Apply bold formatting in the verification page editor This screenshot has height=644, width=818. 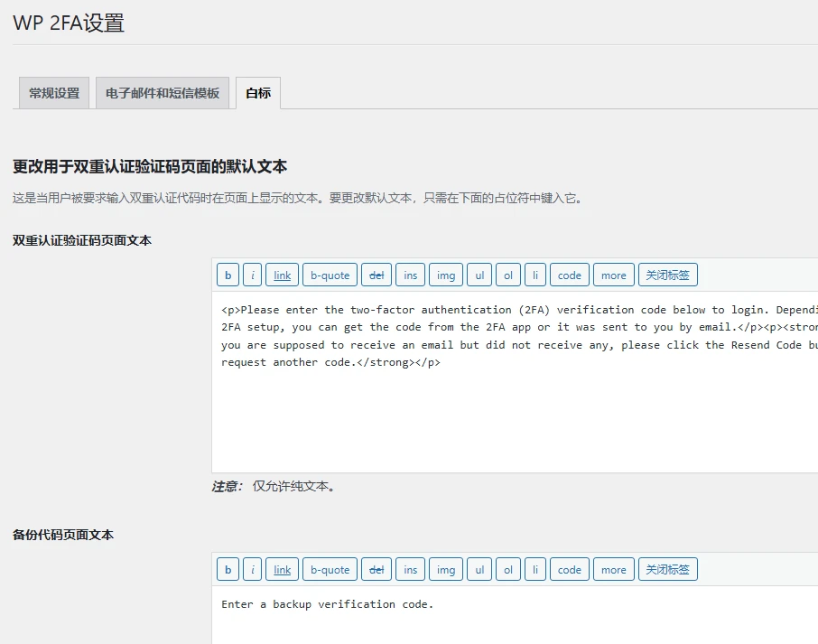pyautogui.click(x=228, y=275)
